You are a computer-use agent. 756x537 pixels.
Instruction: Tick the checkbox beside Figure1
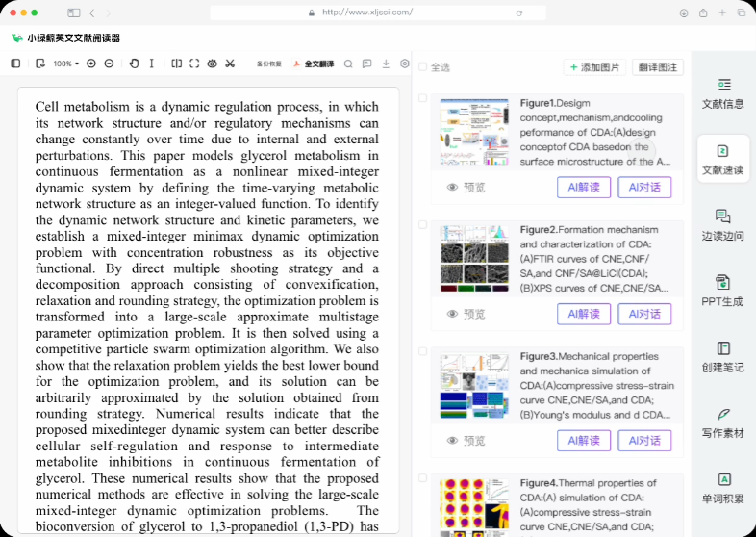(x=423, y=98)
